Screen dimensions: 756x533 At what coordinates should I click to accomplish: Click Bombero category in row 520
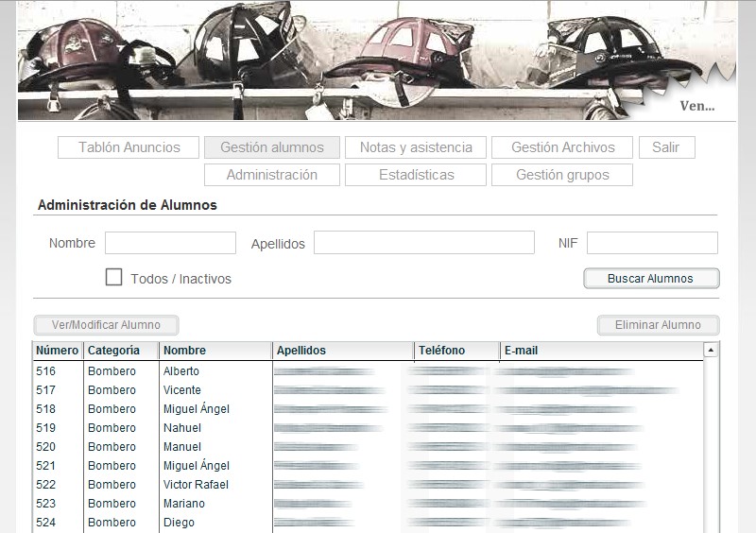click(x=112, y=447)
